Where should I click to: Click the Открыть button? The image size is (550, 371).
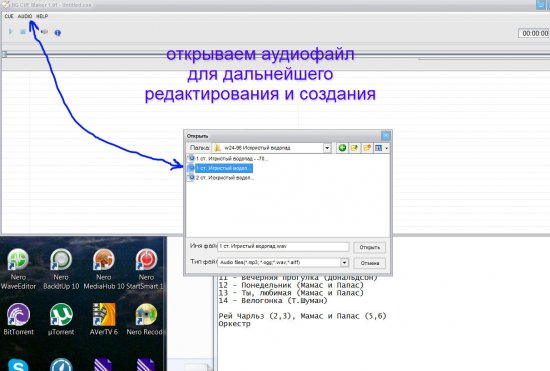[x=369, y=247]
